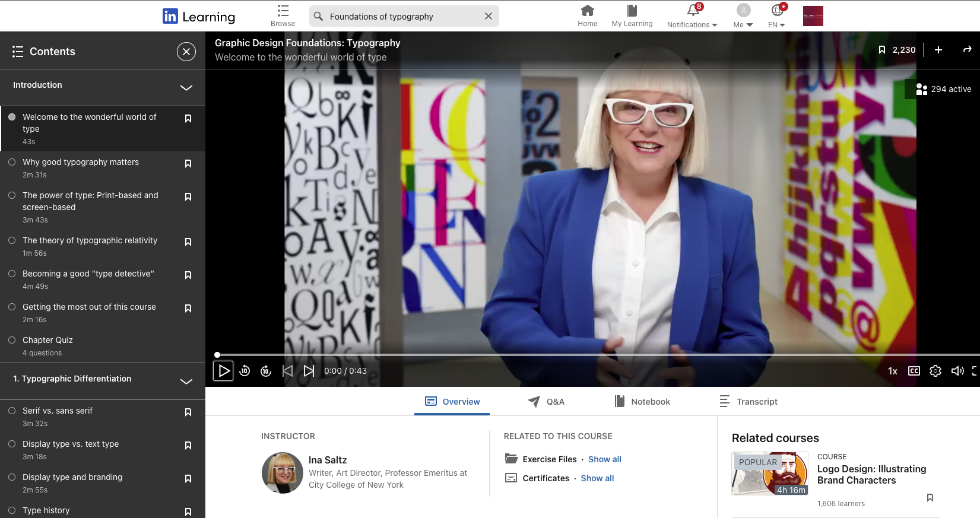Toggle closed captions
Viewport: 980px width, 518px height.
click(914, 371)
